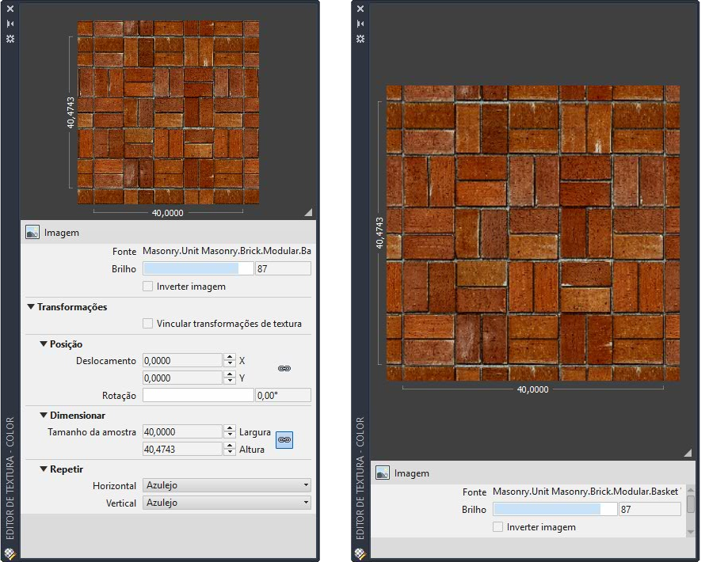The width and height of the screenshot is (728, 562).
Task: Open the properties menu icon on the left palette
Action: coord(10,38)
